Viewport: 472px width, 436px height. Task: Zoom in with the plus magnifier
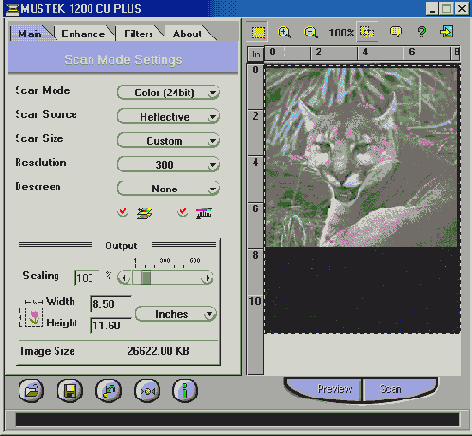click(284, 32)
